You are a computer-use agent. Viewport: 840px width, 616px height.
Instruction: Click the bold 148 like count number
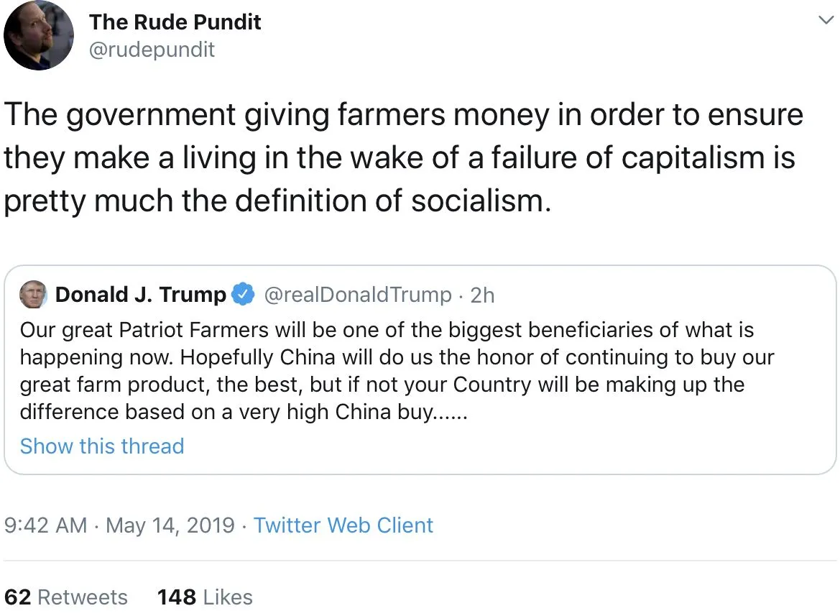click(x=177, y=597)
